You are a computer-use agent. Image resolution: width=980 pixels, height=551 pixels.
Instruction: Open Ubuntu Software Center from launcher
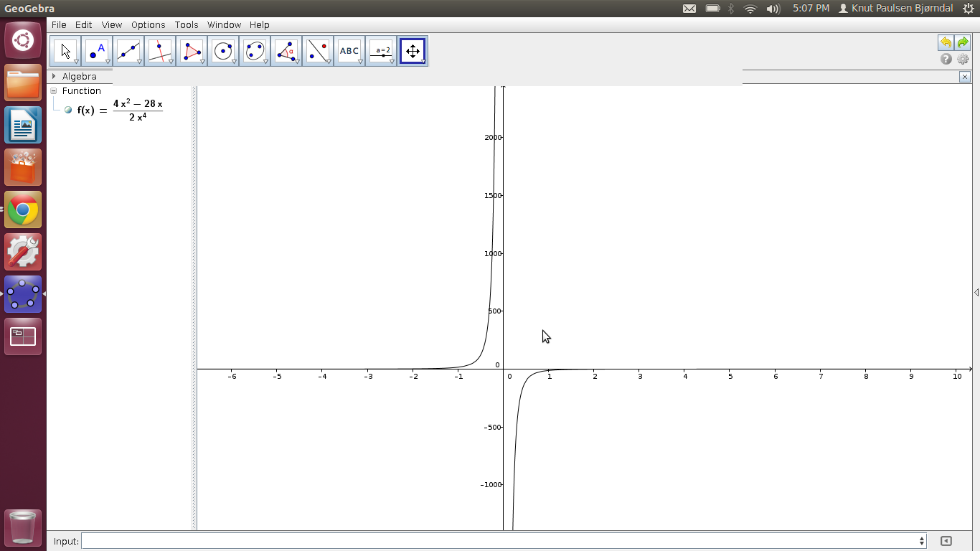coord(23,167)
